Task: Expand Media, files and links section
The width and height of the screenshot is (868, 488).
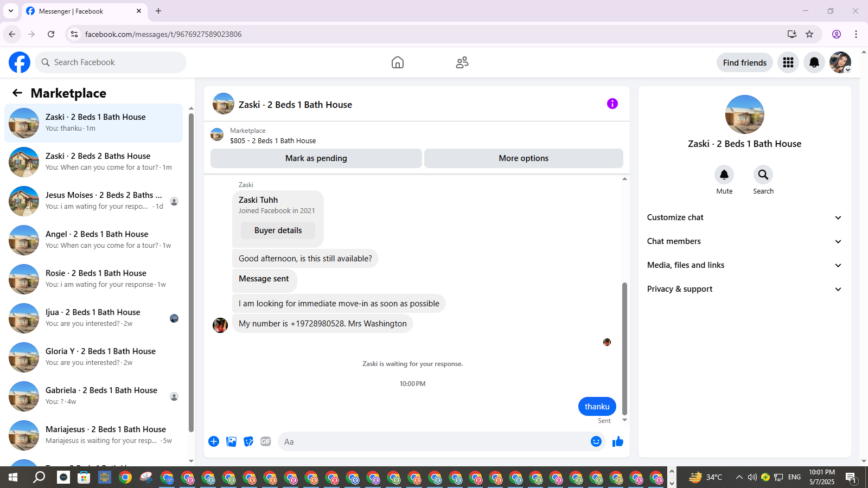Action: point(744,265)
